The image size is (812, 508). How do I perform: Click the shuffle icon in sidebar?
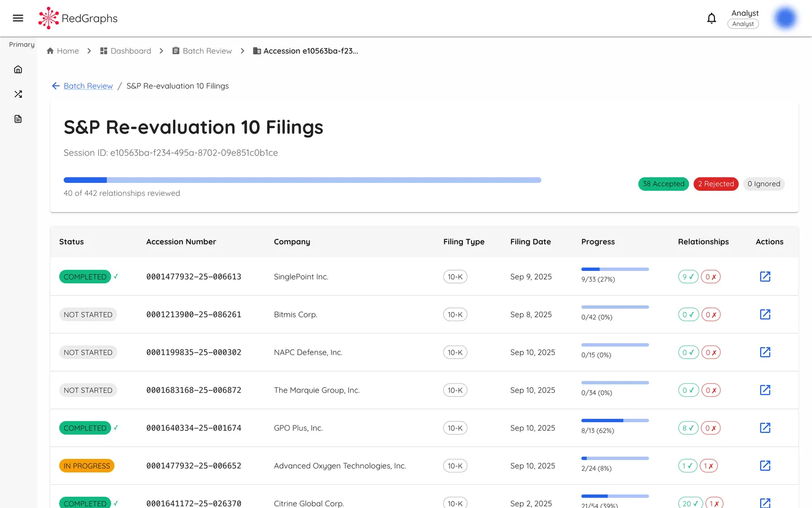18,94
